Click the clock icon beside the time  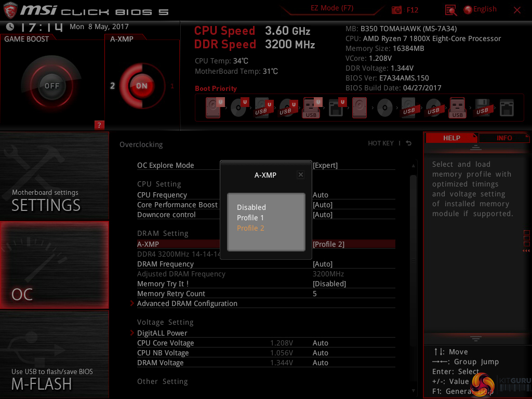click(x=10, y=26)
